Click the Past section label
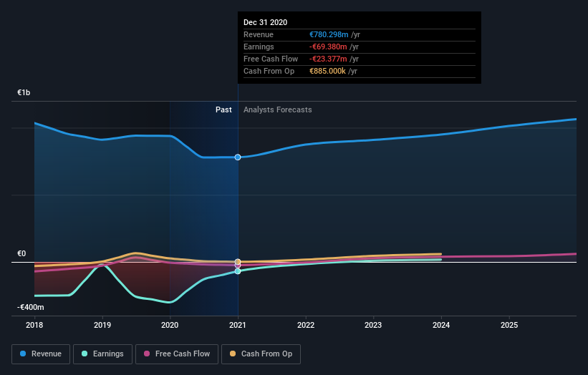The height and width of the screenshot is (375, 588). pos(223,109)
